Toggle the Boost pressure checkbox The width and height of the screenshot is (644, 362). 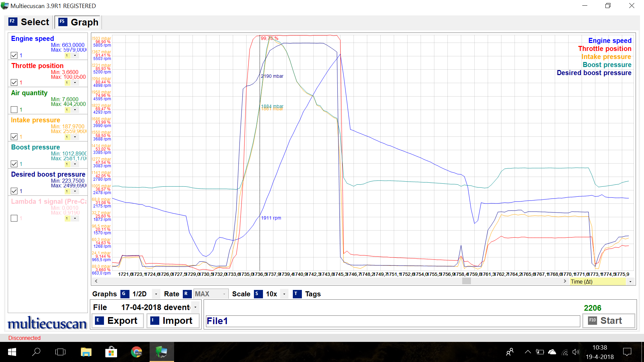[x=14, y=164]
